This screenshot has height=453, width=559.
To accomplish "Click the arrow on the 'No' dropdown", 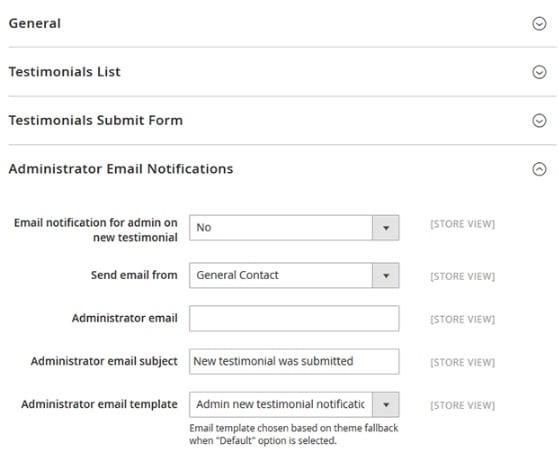I will [x=386, y=228].
